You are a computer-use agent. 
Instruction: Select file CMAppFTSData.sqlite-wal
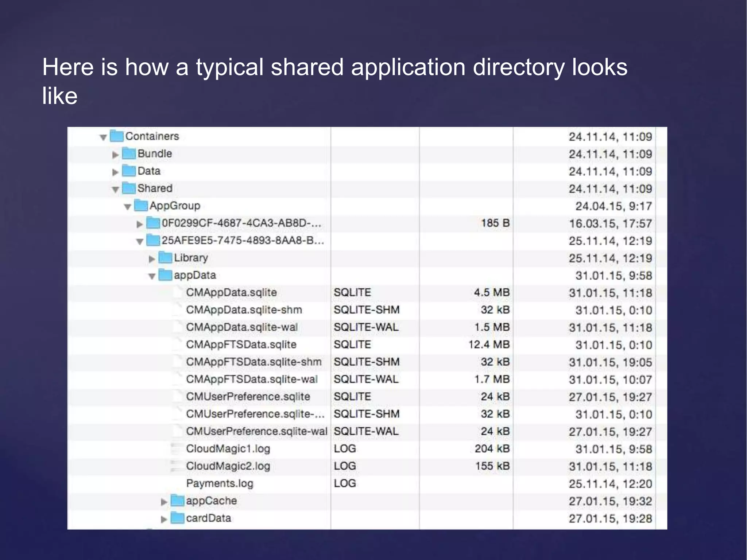[x=252, y=380]
